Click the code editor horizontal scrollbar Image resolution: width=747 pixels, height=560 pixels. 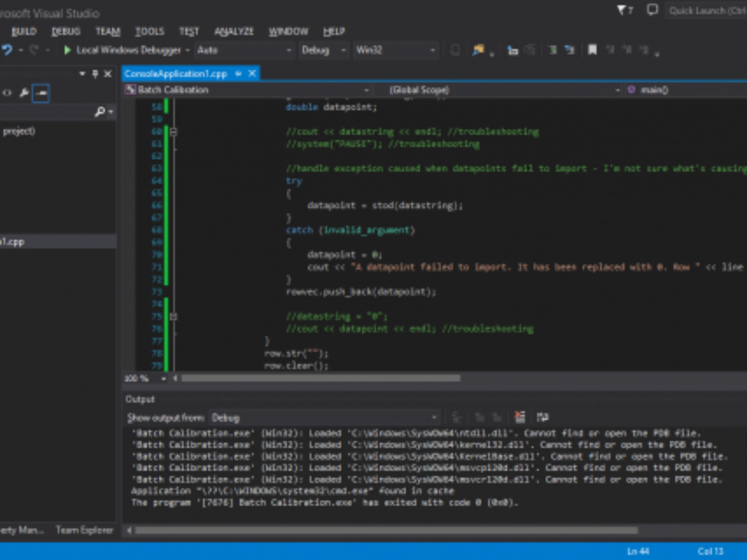(x=321, y=378)
